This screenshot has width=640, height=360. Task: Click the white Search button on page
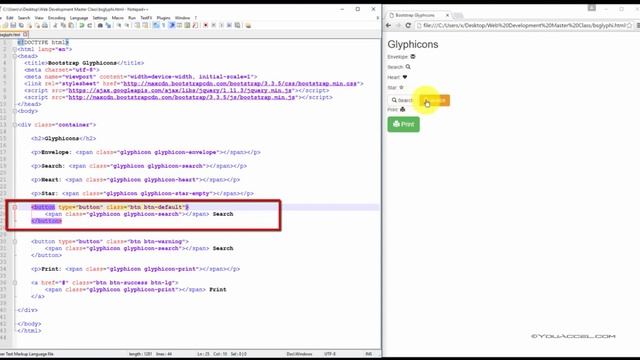click(403, 100)
